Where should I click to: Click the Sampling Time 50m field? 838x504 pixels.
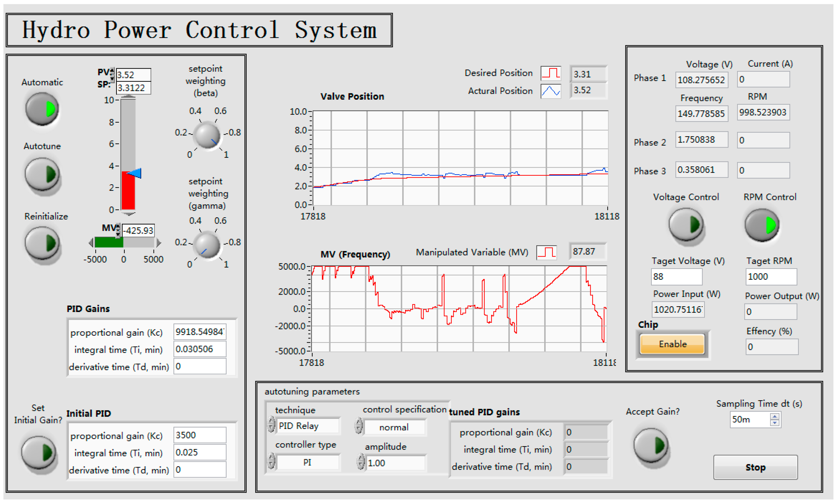[x=750, y=419]
